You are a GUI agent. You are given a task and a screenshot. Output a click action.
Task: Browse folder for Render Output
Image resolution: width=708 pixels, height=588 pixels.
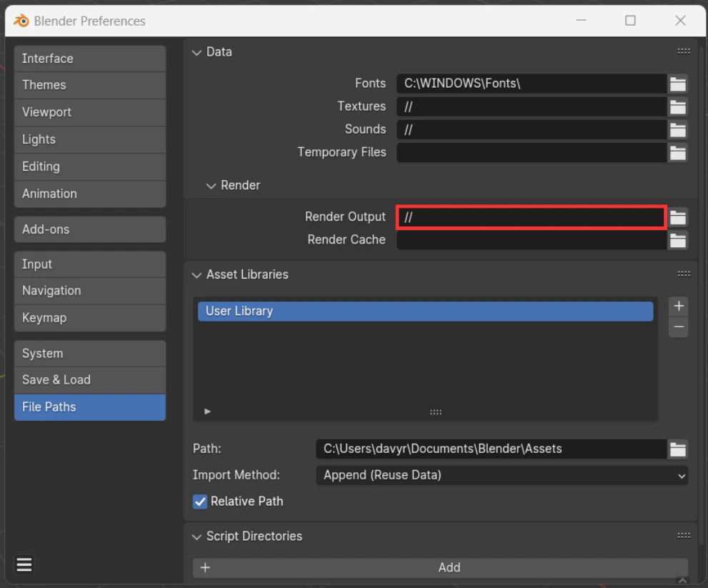[x=678, y=217]
